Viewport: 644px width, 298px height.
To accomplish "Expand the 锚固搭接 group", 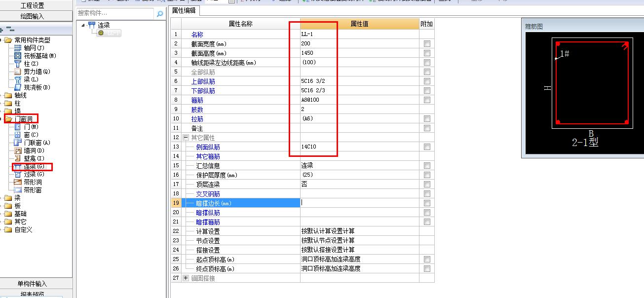I will point(186,278).
